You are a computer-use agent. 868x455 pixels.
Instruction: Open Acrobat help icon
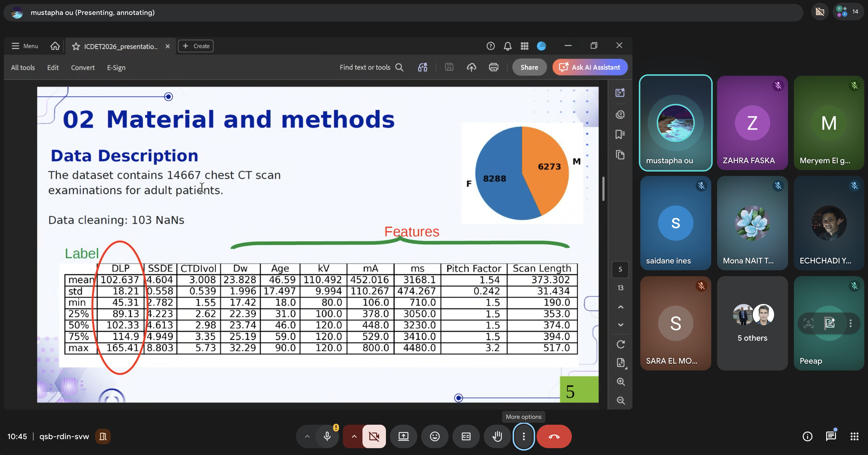click(491, 46)
